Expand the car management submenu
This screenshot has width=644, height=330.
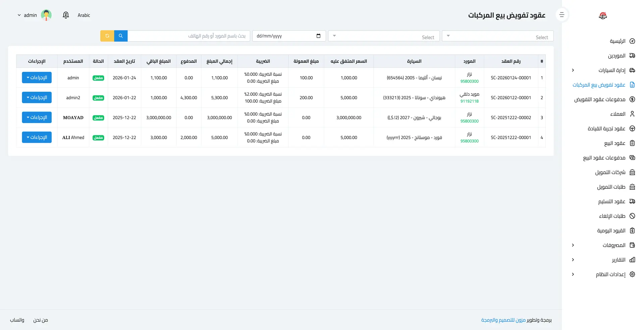pyautogui.click(x=573, y=70)
